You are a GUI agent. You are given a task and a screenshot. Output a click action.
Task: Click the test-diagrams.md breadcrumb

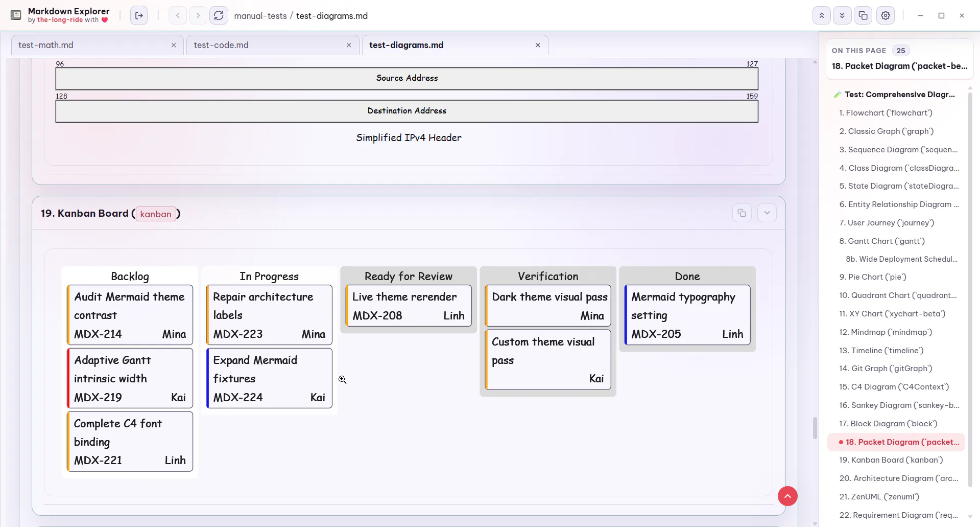pyautogui.click(x=332, y=16)
